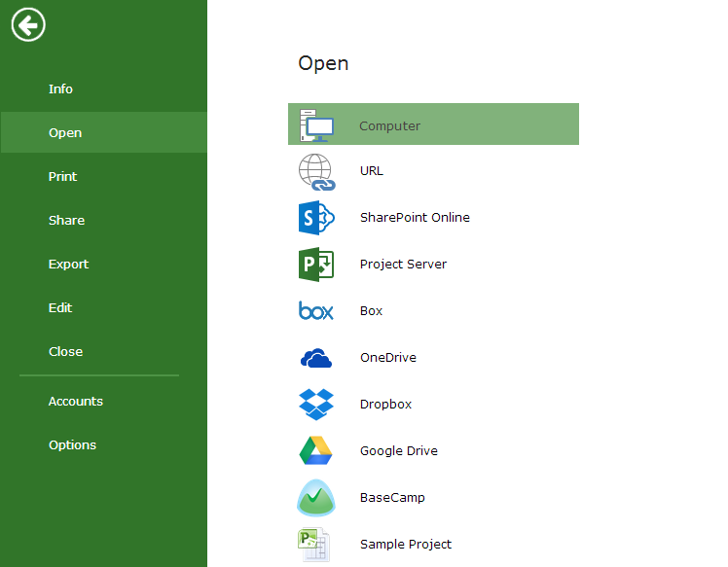This screenshot has width=728, height=567.
Task: Click the SharePoint Online icon
Action: click(316, 218)
